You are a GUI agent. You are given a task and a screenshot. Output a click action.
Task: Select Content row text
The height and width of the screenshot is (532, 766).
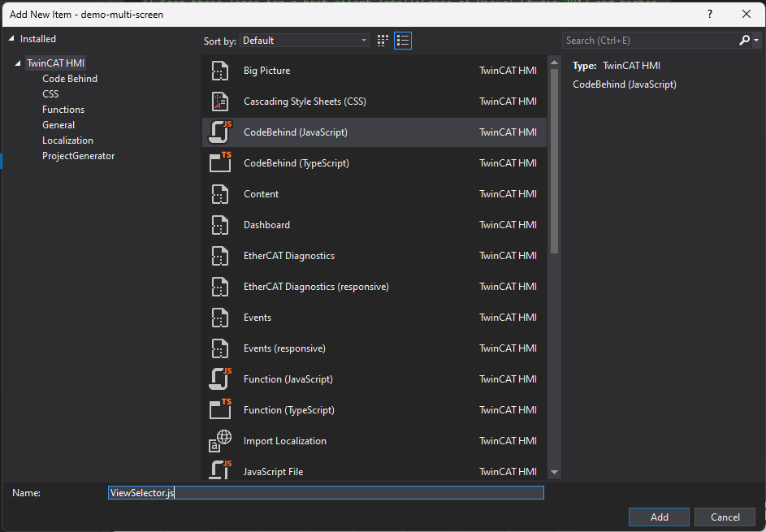261,194
